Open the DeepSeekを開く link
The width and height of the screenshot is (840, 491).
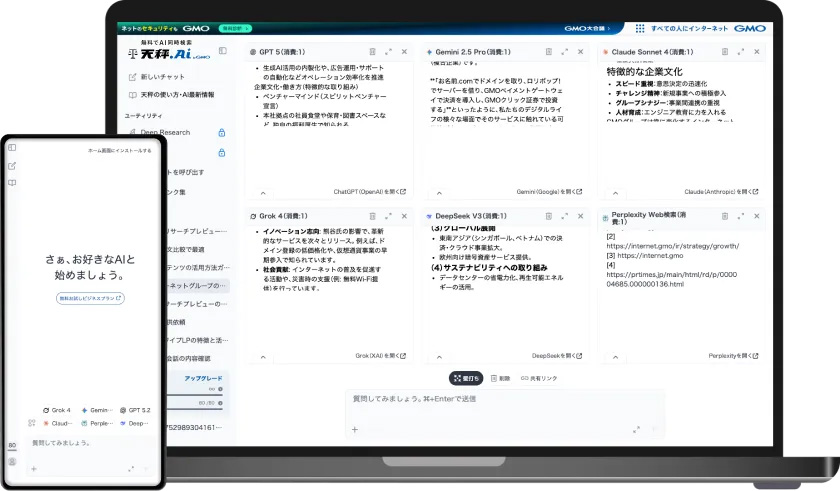pos(557,356)
